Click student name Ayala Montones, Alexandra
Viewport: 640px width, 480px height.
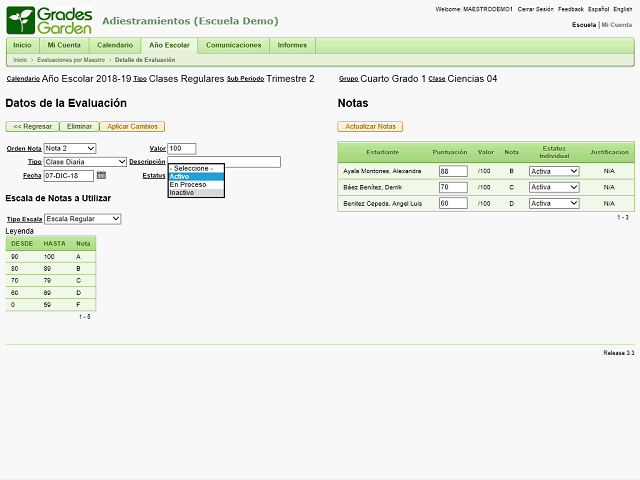tap(382, 171)
